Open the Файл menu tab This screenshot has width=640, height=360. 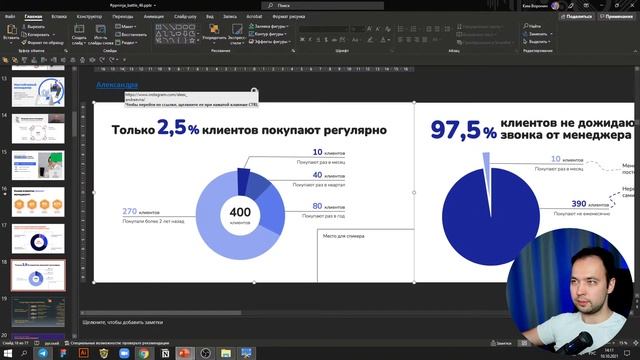coord(10,17)
